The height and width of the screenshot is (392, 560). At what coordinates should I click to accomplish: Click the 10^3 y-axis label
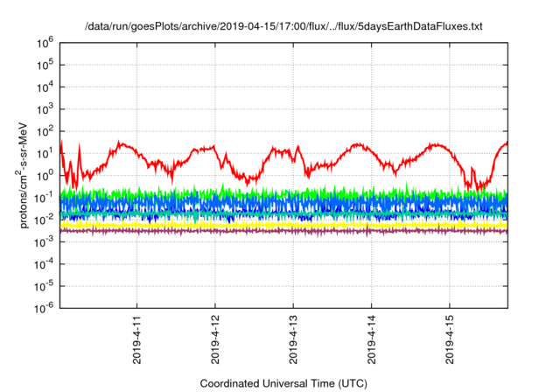tap(45, 109)
